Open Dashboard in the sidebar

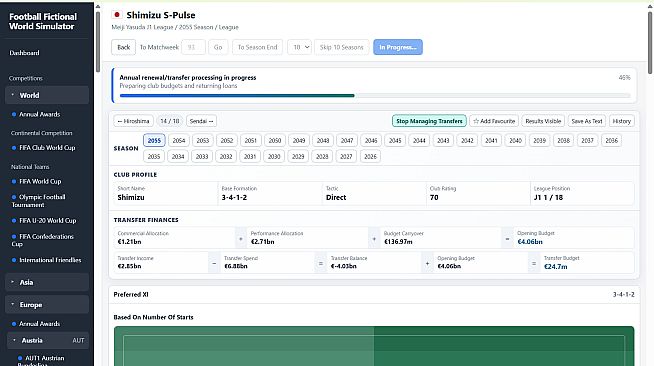[24, 53]
